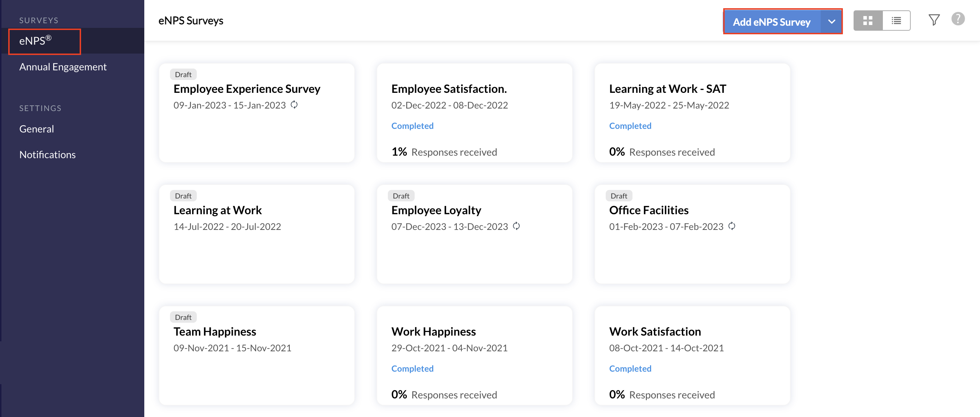
Task: Click date range 01-Feb-2023 - 07-Feb-2023
Action: [x=666, y=226]
